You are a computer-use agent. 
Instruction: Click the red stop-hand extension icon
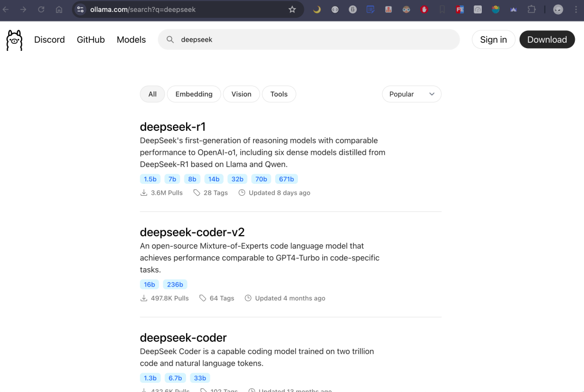click(x=424, y=10)
